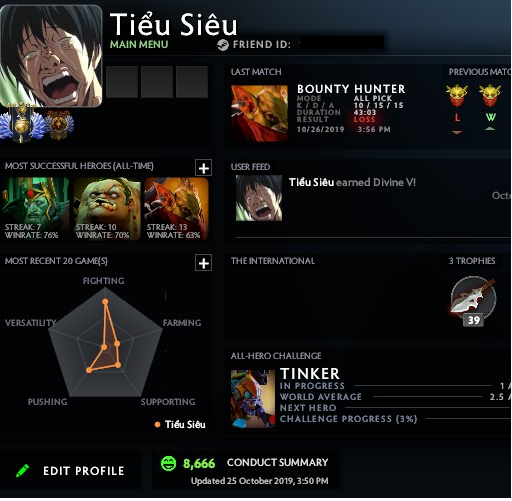Viewport: 512px width, 501px height.
Task: Click the Steam logo beside Friend ID
Action: 223,45
